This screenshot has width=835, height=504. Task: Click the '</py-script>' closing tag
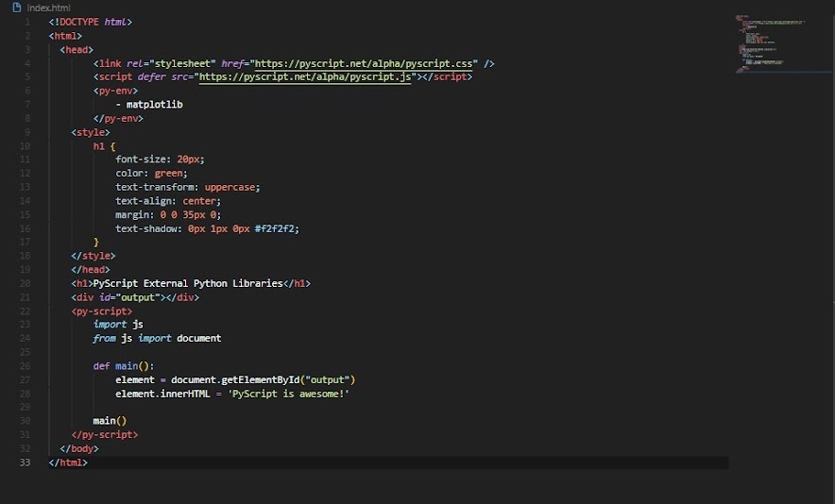click(x=104, y=434)
